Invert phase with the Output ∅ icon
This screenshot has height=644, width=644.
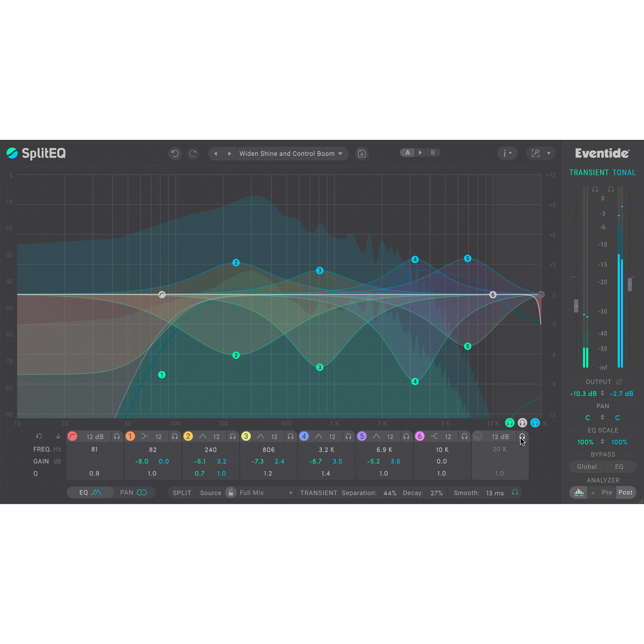(x=619, y=382)
